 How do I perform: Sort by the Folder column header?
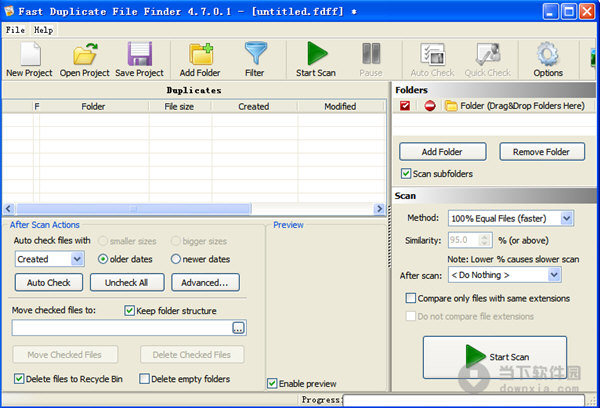tap(93, 106)
